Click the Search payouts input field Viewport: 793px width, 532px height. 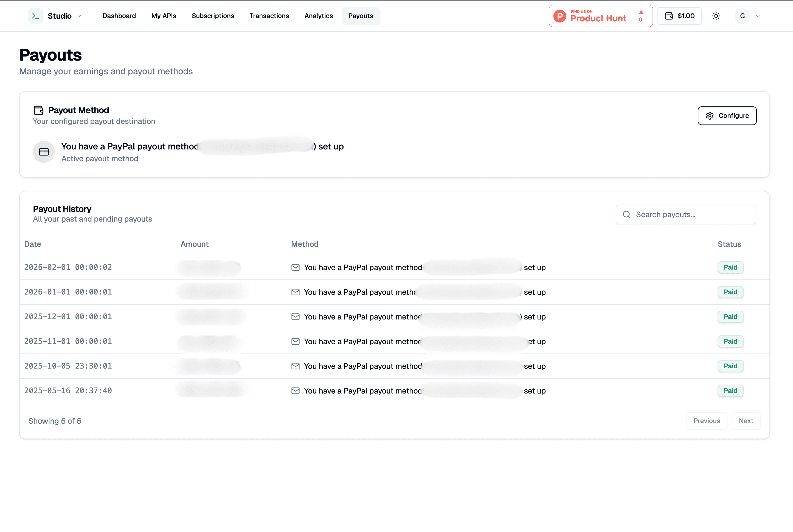point(686,214)
